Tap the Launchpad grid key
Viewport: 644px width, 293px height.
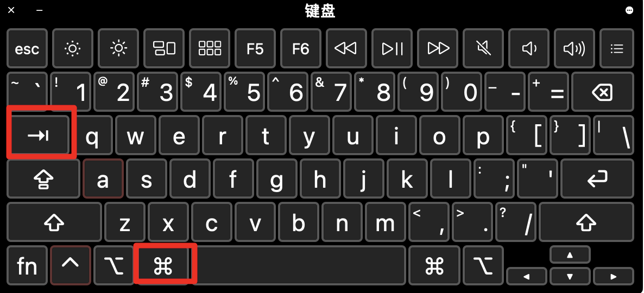pyautogui.click(x=210, y=48)
